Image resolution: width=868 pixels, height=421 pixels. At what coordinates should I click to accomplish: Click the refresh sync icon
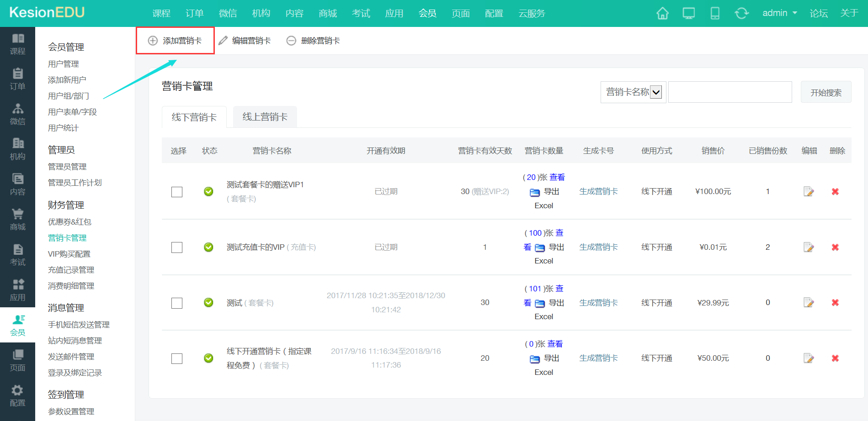pyautogui.click(x=741, y=13)
